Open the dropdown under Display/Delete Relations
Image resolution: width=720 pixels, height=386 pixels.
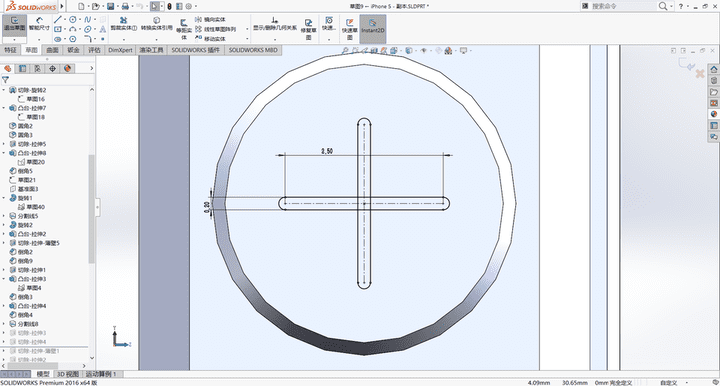[x=275, y=39]
